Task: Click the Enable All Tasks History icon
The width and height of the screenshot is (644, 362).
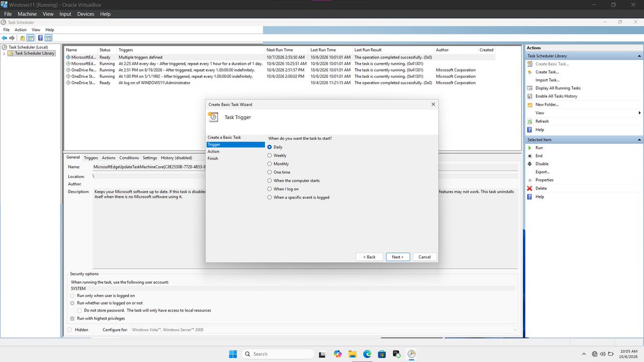Action: [x=530, y=96]
